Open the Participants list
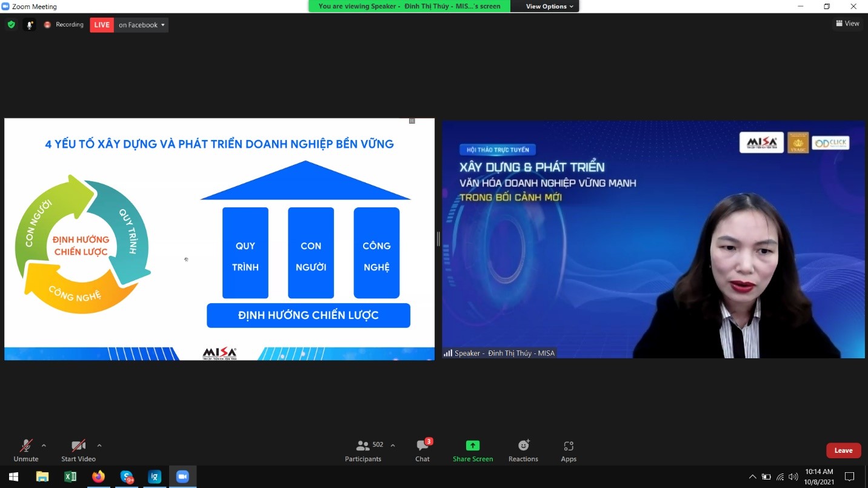Image resolution: width=868 pixels, height=488 pixels. click(364, 450)
